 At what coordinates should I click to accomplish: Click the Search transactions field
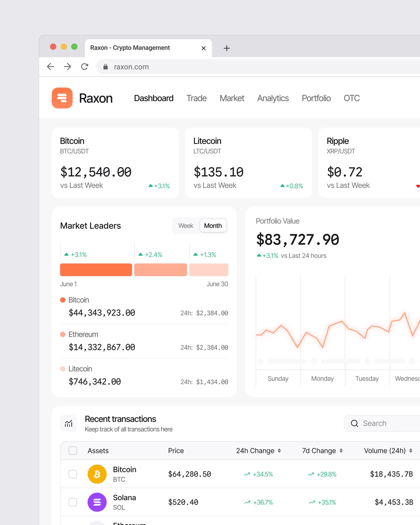tap(382, 423)
